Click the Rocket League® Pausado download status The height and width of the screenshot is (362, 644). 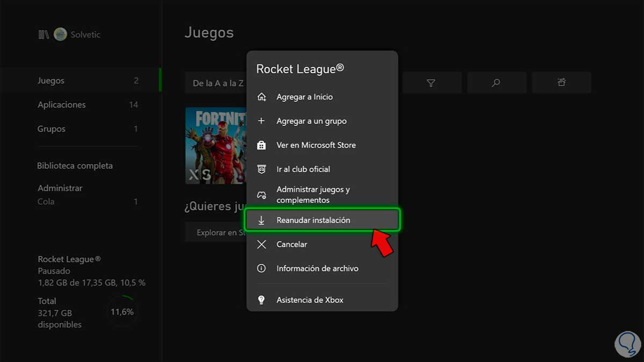click(x=92, y=271)
